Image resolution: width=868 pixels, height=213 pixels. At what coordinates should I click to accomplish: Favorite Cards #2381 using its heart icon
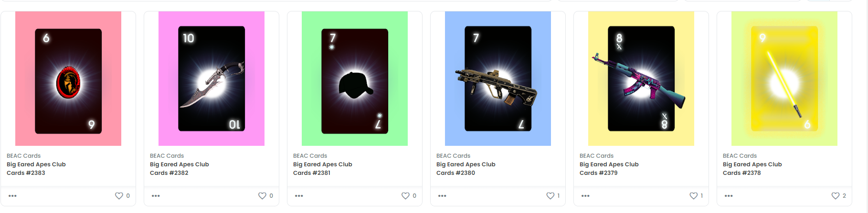tap(405, 196)
